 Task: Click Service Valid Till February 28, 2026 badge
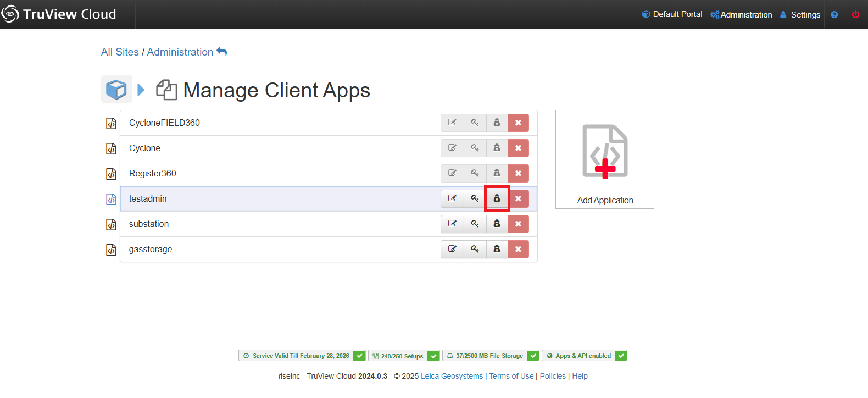pyautogui.click(x=302, y=356)
